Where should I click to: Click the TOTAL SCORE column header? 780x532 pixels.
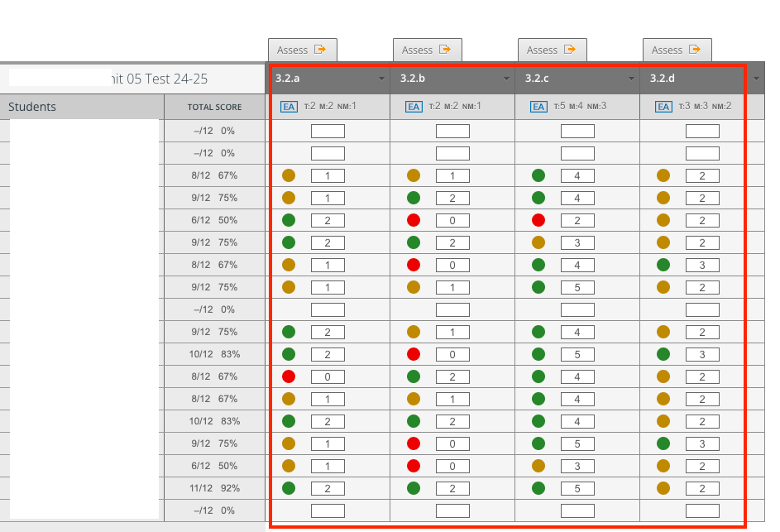click(x=214, y=107)
